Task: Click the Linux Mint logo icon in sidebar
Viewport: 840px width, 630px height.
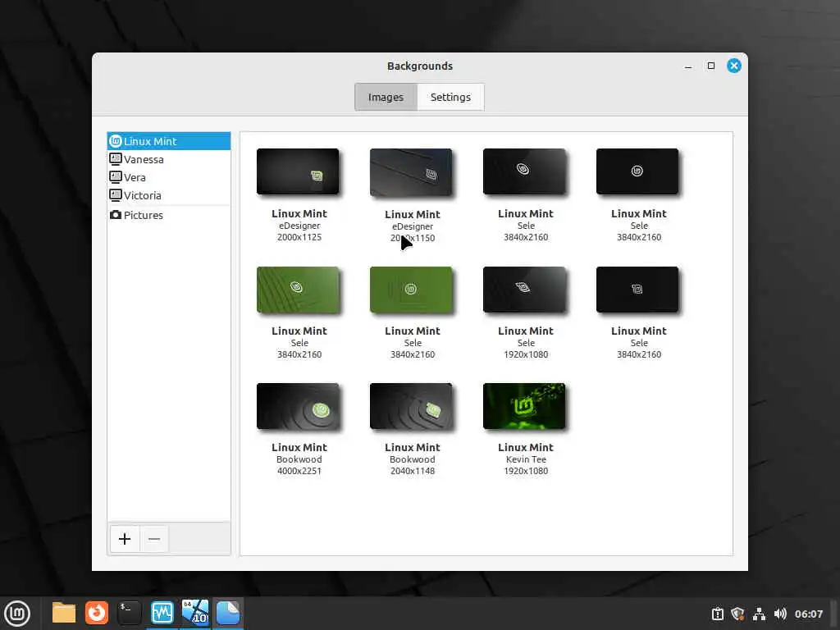Action: (115, 141)
